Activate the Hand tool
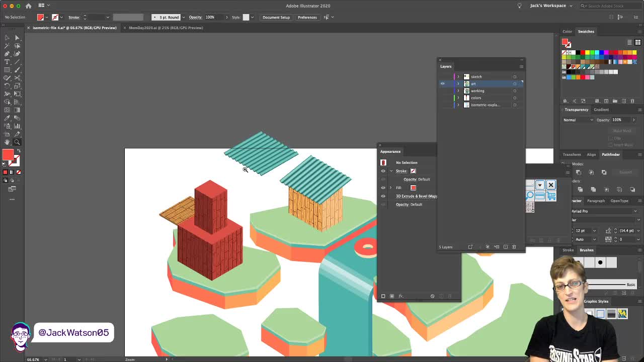Screen dimensions: 644x362 click(x=7, y=142)
